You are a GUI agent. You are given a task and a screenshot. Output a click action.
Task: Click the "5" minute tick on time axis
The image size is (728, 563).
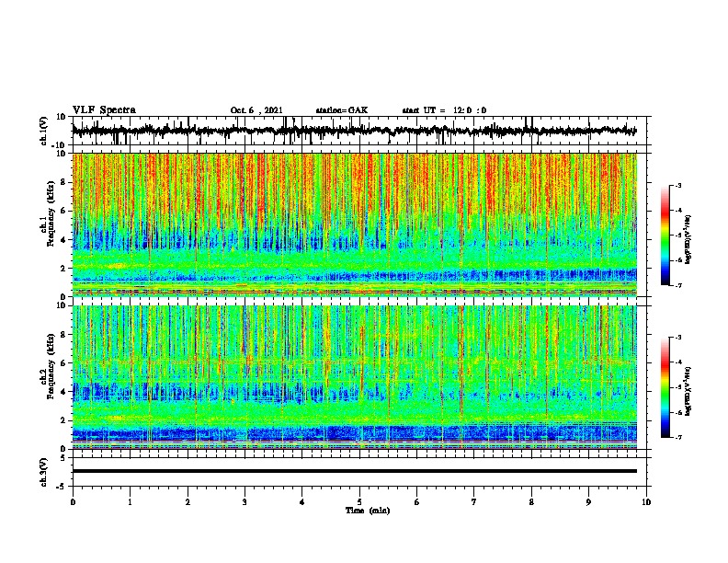tap(359, 502)
